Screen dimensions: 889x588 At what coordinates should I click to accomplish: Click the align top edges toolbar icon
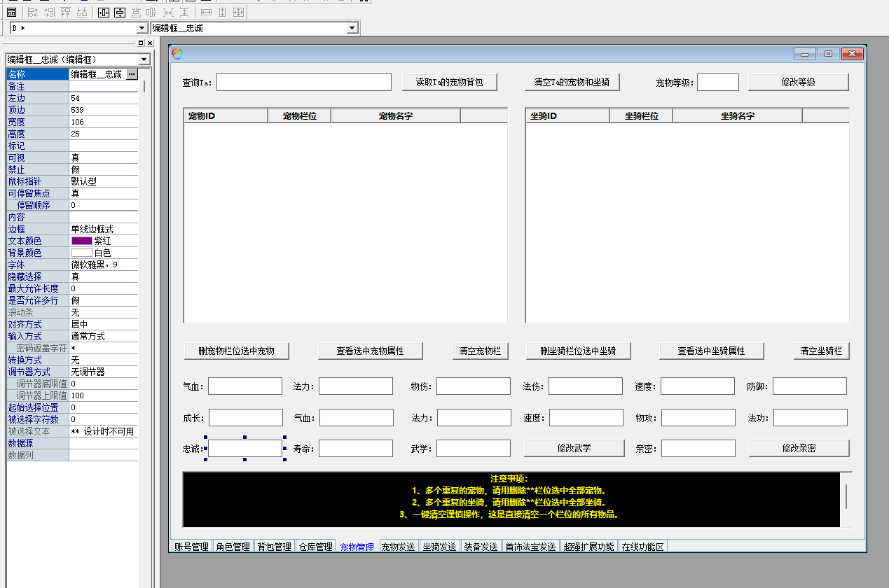click(x=65, y=13)
